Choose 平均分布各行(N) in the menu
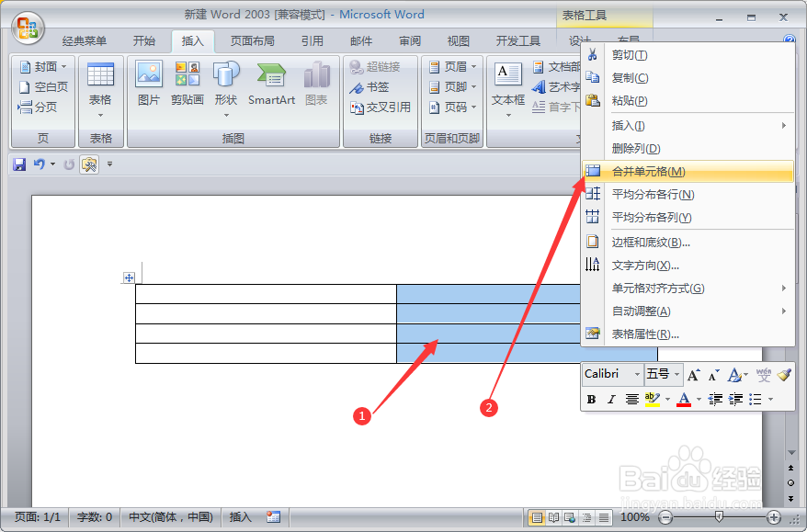This screenshot has width=807, height=532. [x=688, y=195]
